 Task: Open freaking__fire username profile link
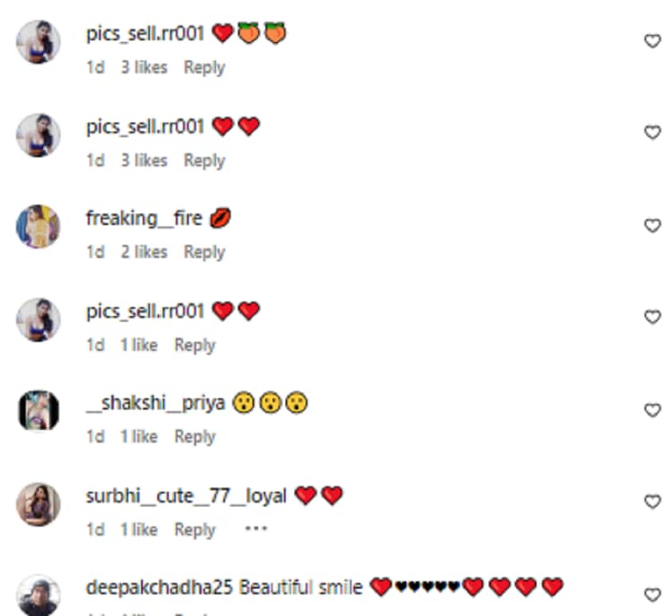144,218
